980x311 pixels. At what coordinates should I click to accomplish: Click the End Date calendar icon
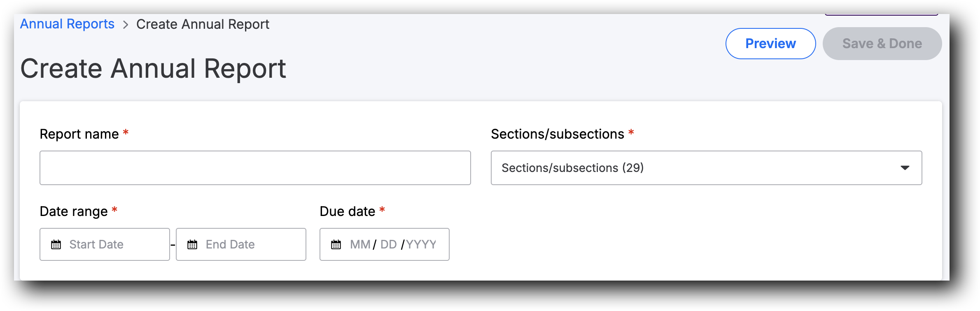coord(192,245)
